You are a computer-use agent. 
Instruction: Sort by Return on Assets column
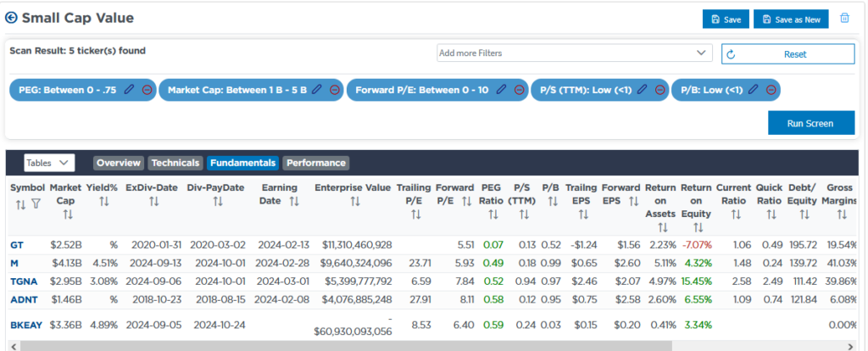tap(663, 227)
